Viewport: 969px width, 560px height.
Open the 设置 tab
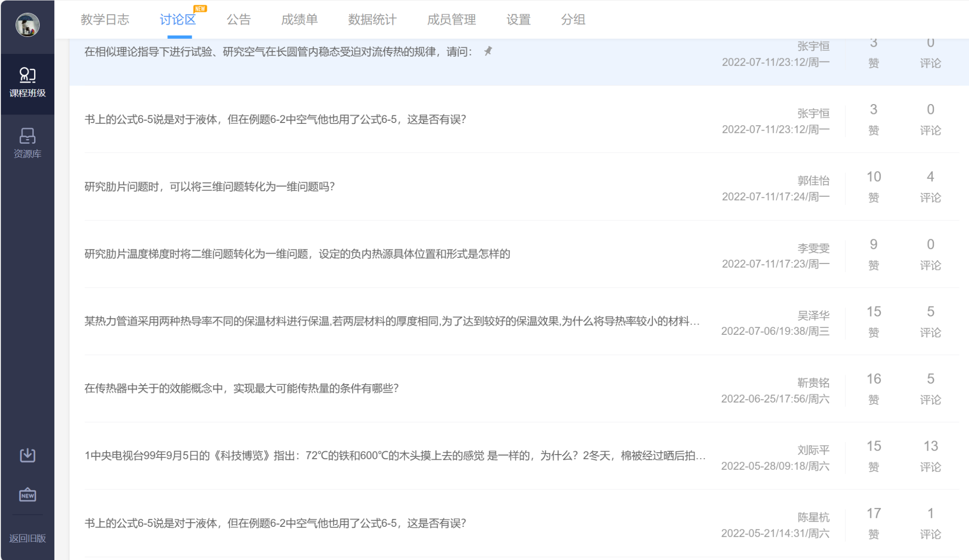point(519,20)
